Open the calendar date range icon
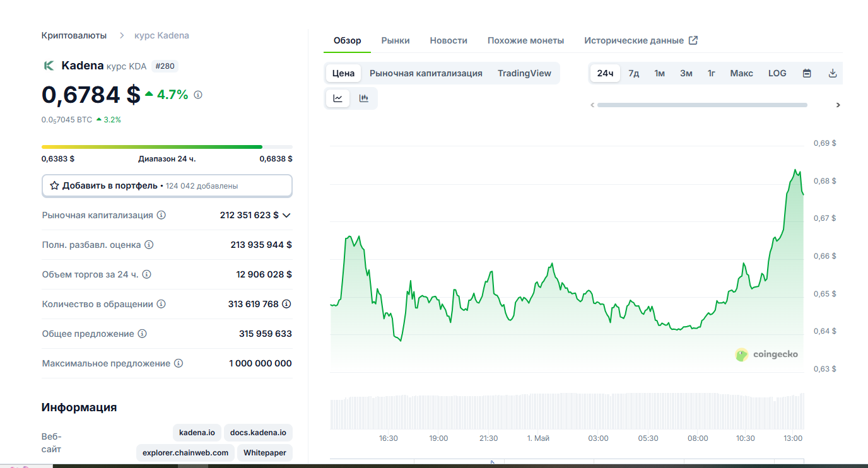 click(807, 73)
